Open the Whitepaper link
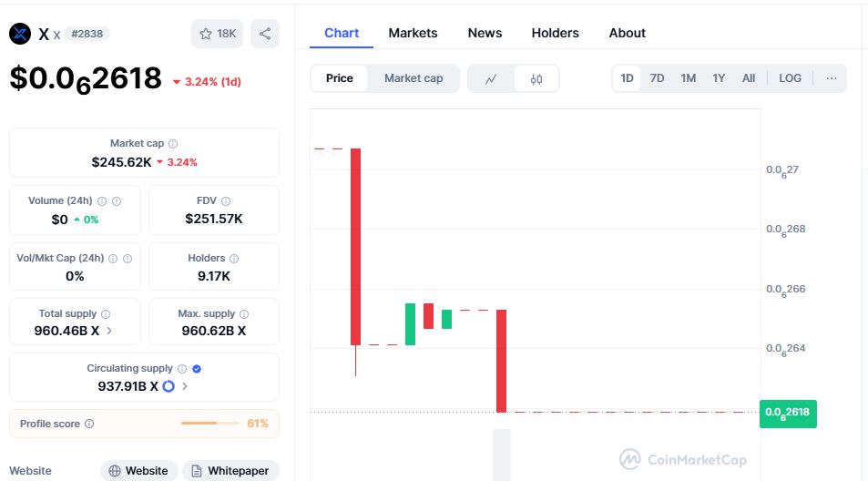Image resolution: width=868 pixels, height=481 pixels. click(230, 471)
